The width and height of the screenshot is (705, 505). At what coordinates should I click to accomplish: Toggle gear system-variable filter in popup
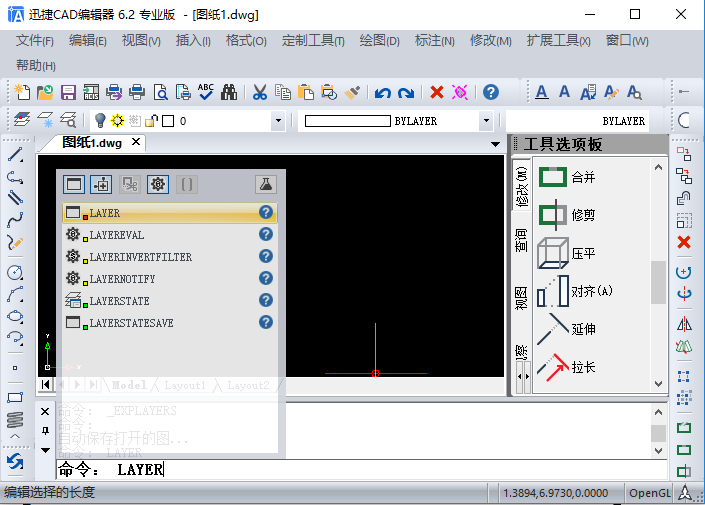[158, 184]
